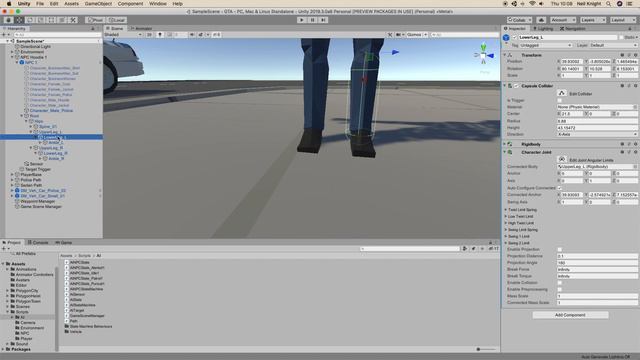
Task: Open the Component menu
Action: [130, 4]
